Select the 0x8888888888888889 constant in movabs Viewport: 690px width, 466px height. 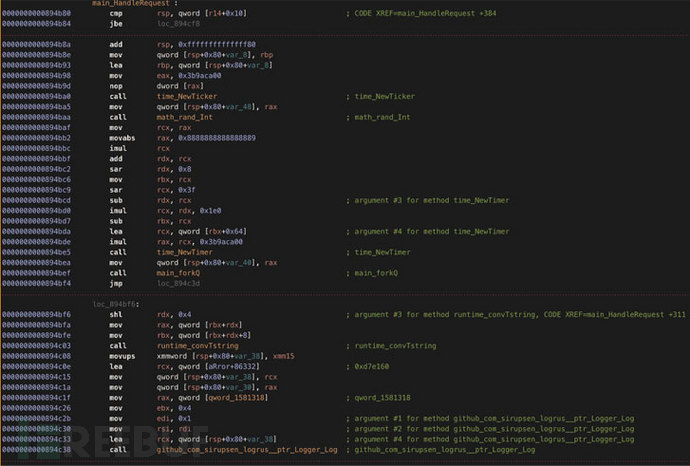tap(213, 137)
